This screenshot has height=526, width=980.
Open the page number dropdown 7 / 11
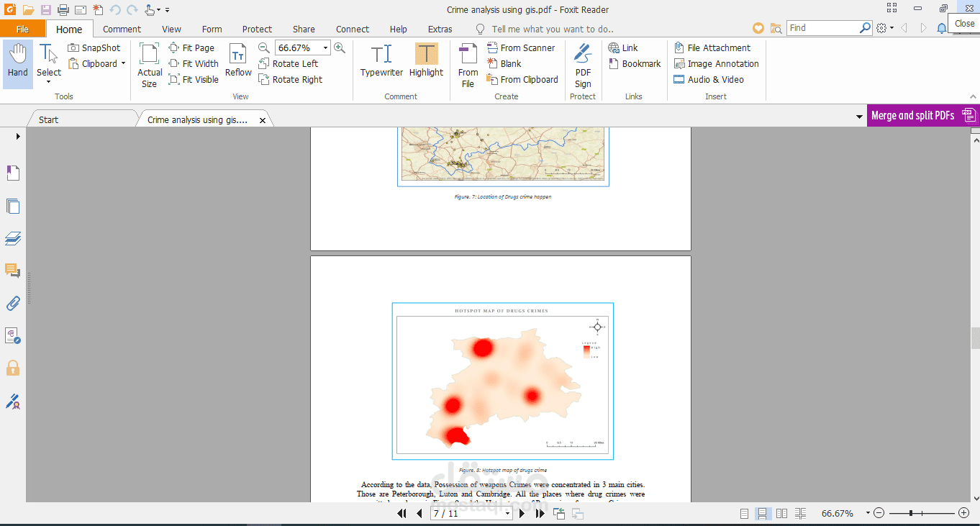point(507,514)
